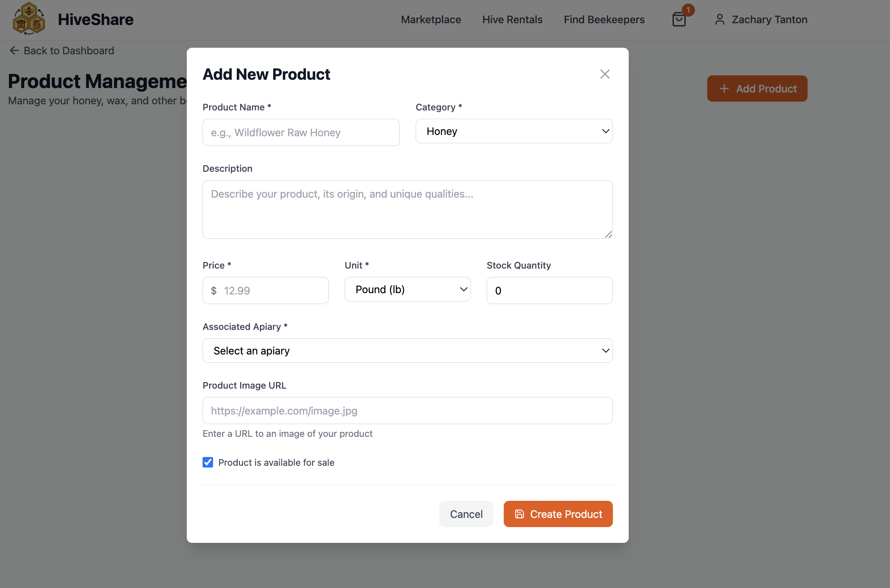Expand the Category dropdown showing Honey
This screenshot has height=588, width=890.
514,131
